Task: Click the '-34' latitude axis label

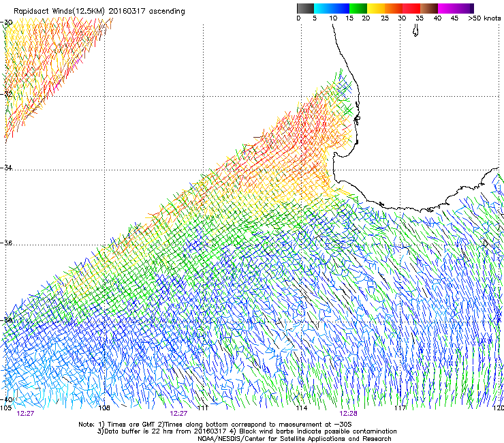Action: point(6,168)
